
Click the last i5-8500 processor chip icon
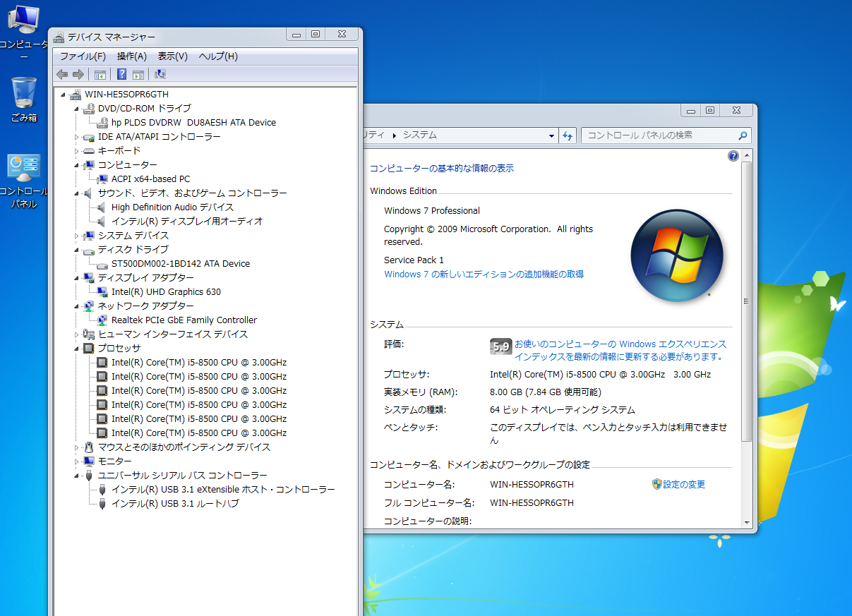click(x=102, y=433)
